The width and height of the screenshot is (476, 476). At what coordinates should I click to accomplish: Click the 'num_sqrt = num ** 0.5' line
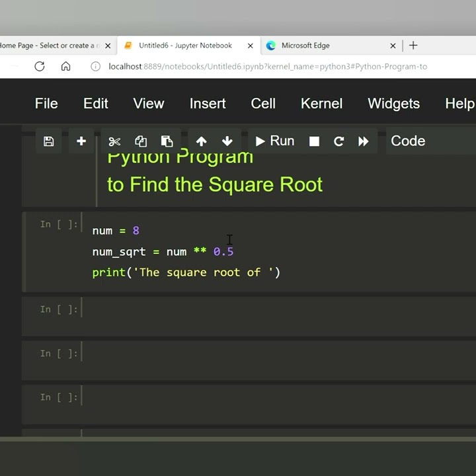tap(163, 252)
